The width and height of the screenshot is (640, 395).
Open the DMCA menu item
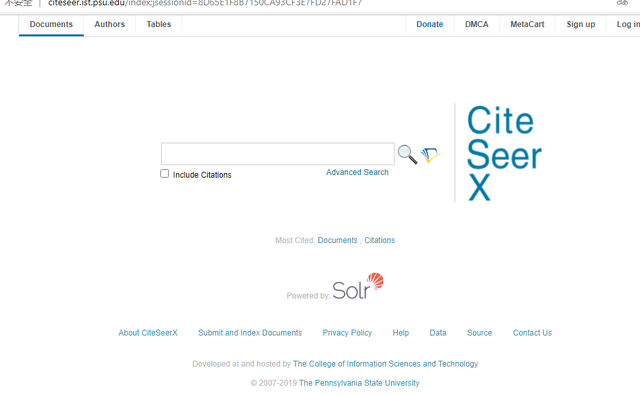coord(476,24)
